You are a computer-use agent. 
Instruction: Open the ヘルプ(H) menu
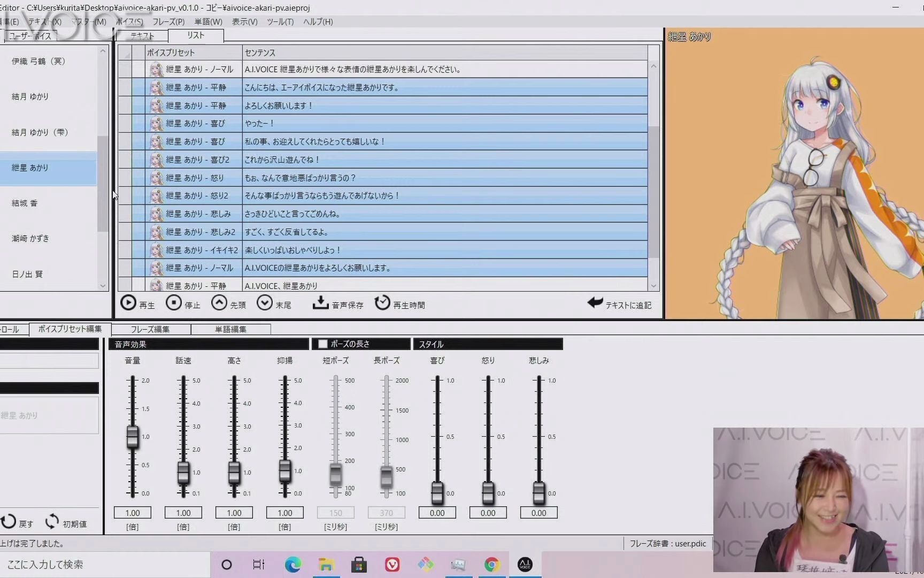click(318, 21)
